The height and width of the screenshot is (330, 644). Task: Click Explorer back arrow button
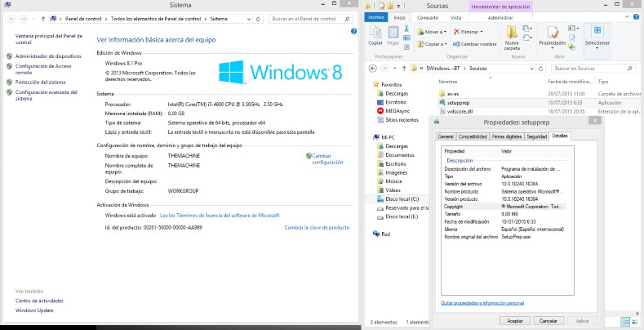click(x=372, y=69)
